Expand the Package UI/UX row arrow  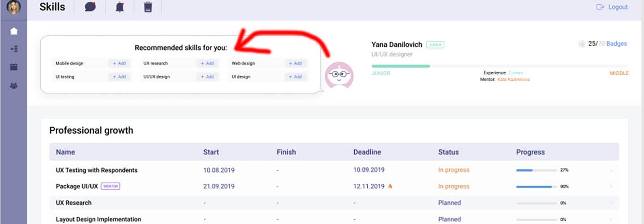(x=611, y=187)
